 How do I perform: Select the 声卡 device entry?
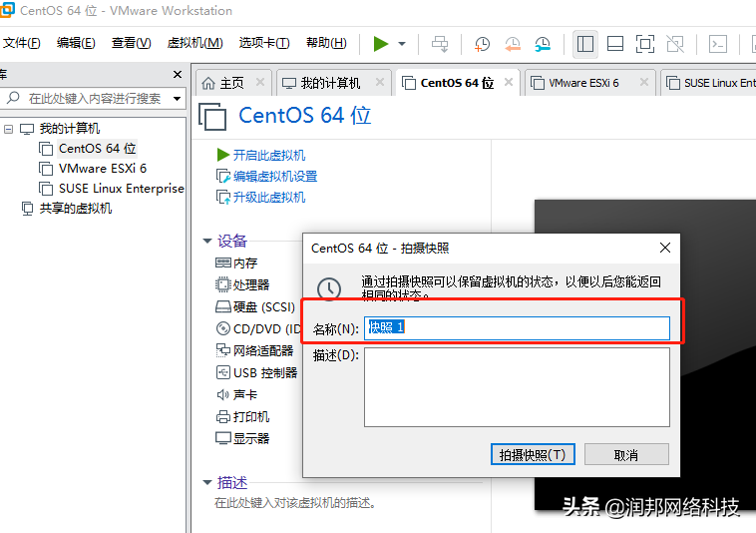[245, 394]
